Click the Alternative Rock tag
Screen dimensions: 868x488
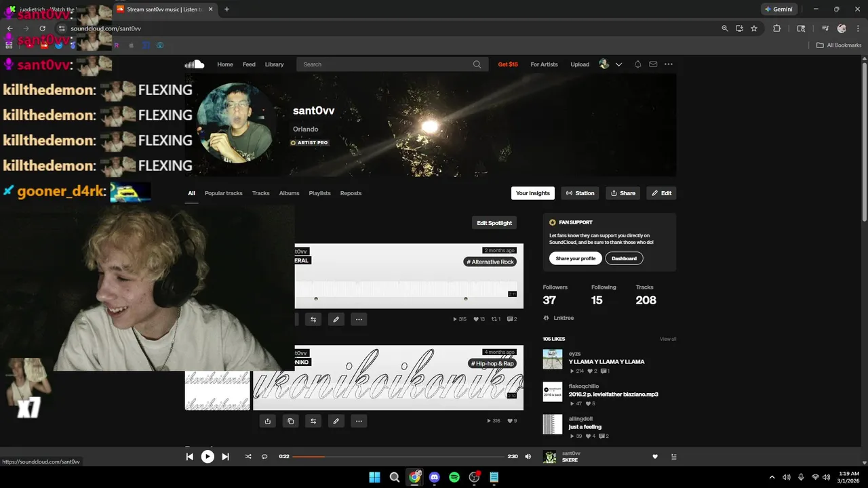[x=490, y=262]
